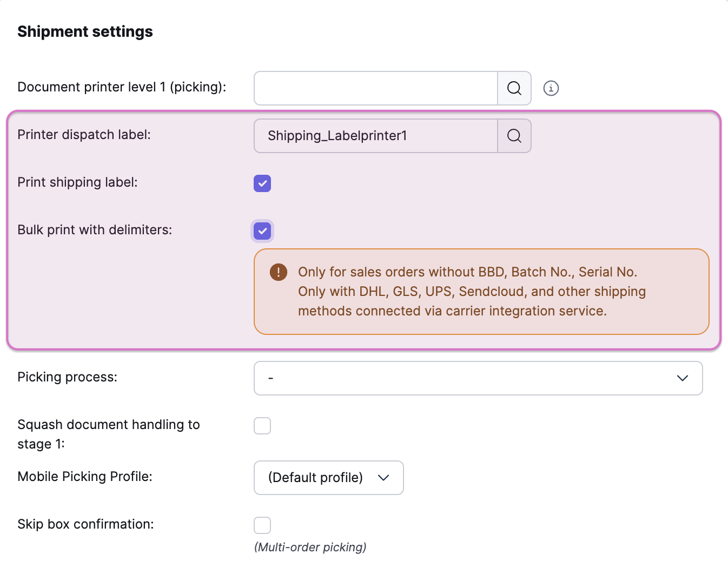Click the info icon beside Document printer field
The width and height of the screenshot is (728, 580).
(x=551, y=88)
